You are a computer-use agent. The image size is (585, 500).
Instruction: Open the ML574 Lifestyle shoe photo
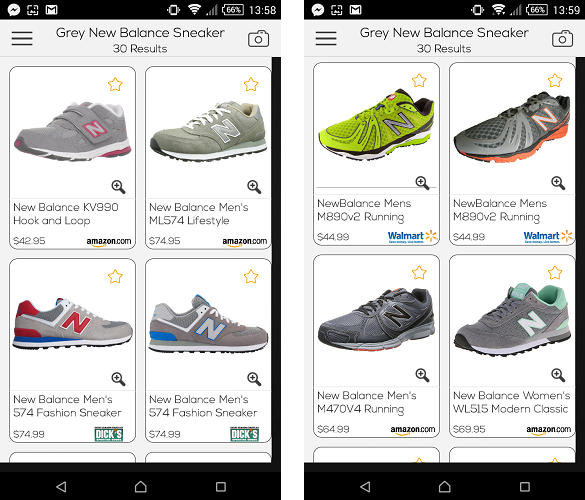[208, 131]
